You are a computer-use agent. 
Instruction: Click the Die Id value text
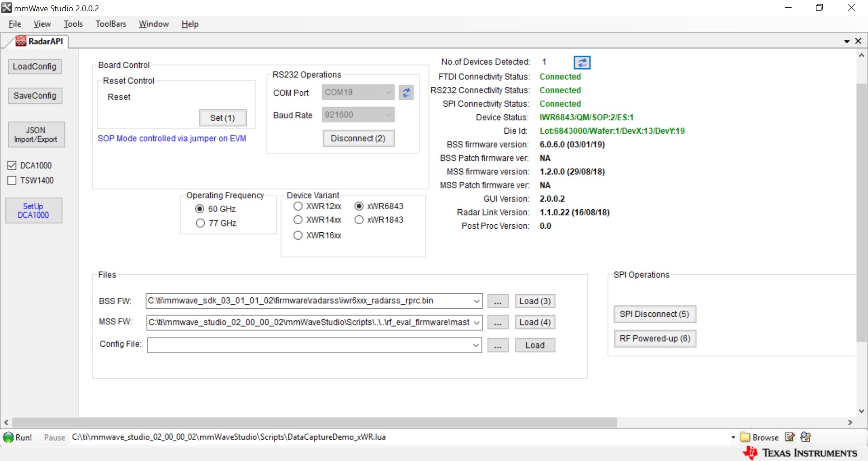612,131
